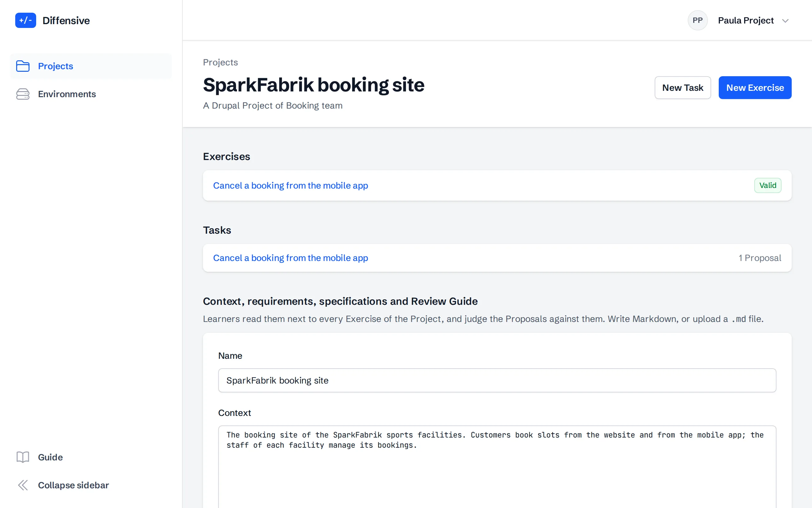Click the Name field label
Screen dimensions: 812x508
pyautogui.click(x=230, y=356)
